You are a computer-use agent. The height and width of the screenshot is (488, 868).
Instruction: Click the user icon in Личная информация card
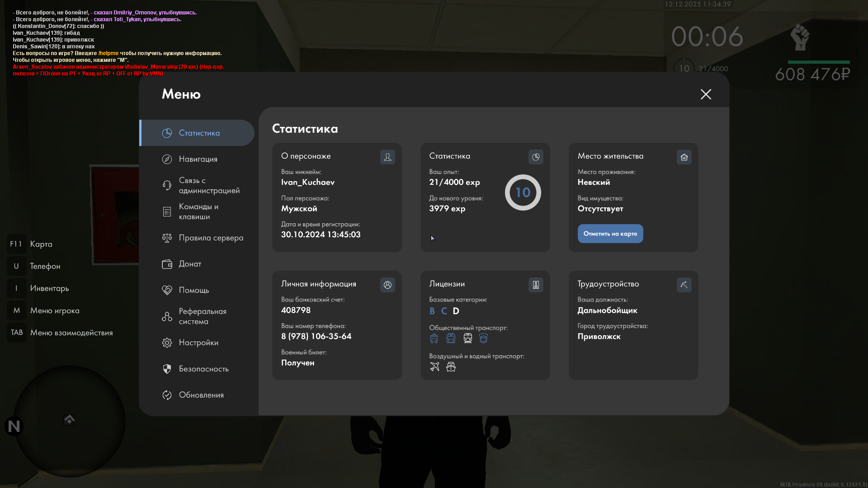(387, 285)
